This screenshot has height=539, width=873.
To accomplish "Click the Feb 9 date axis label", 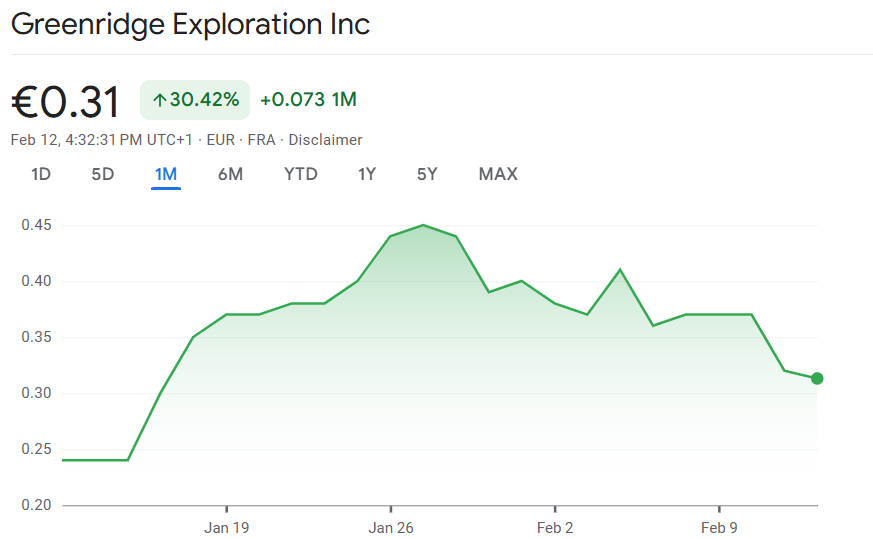I will (719, 527).
